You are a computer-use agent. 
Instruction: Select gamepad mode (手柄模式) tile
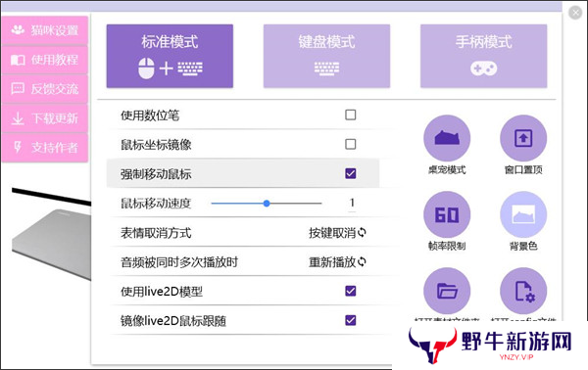[x=483, y=56]
